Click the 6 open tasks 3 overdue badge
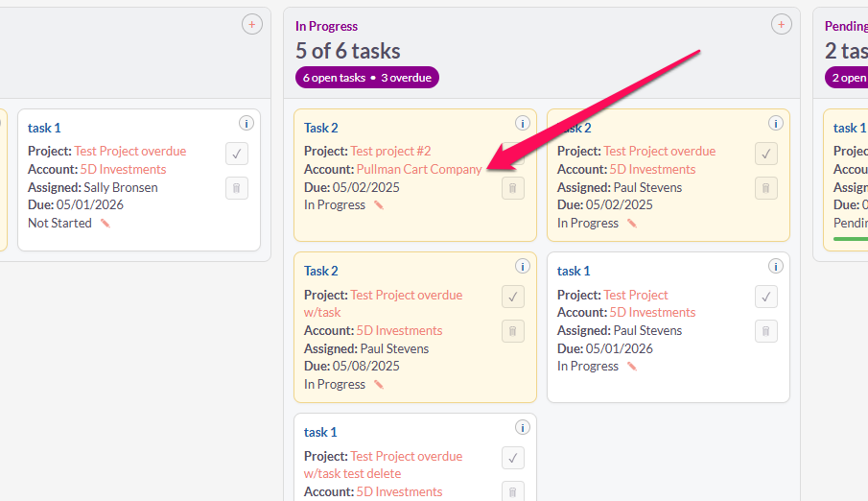868x501 pixels. tap(367, 78)
